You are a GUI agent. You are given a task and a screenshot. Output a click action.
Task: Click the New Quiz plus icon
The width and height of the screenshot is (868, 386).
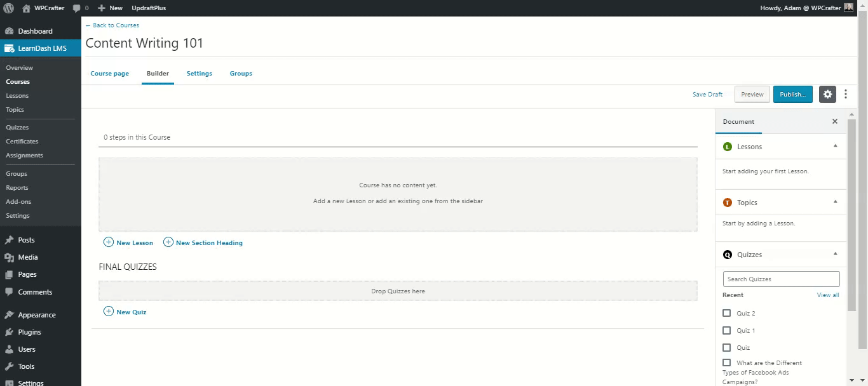(109, 311)
